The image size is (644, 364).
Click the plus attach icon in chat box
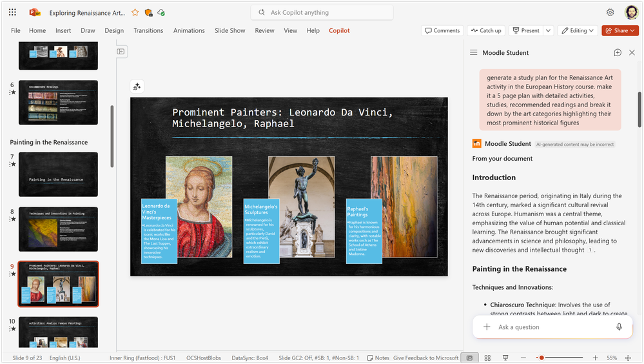coord(487,327)
